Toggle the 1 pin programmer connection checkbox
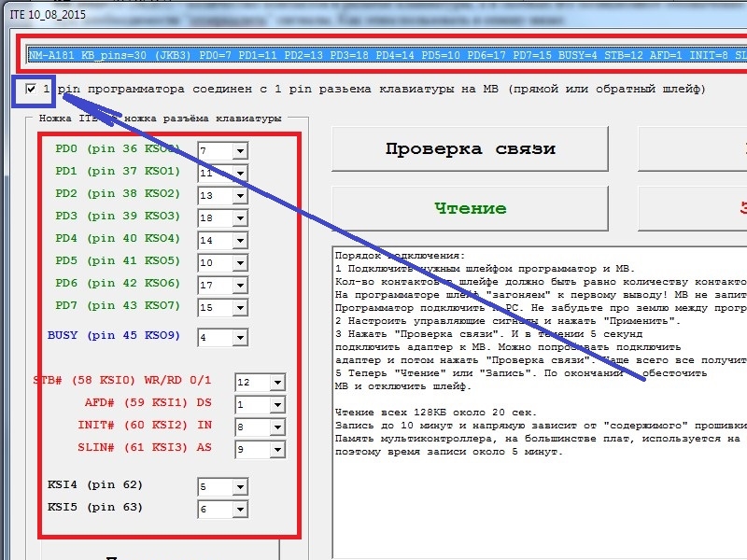The height and width of the screenshot is (560, 747). [x=31, y=89]
